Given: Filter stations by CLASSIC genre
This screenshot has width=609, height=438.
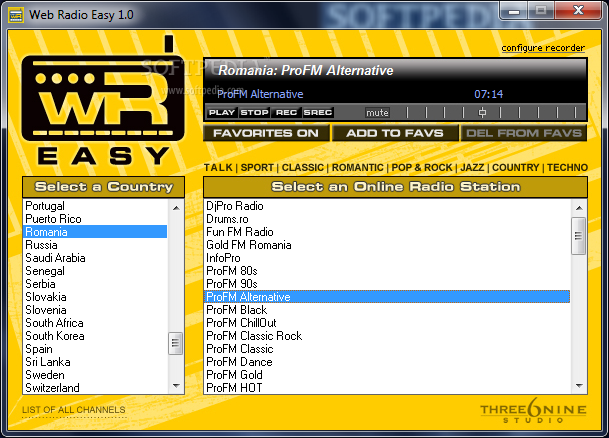Looking at the screenshot, I should [303, 167].
